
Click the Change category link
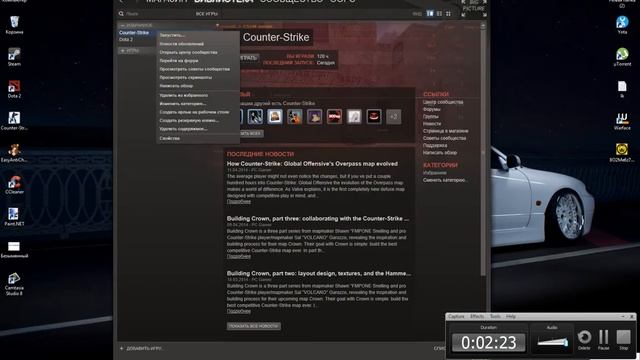[444, 180]
